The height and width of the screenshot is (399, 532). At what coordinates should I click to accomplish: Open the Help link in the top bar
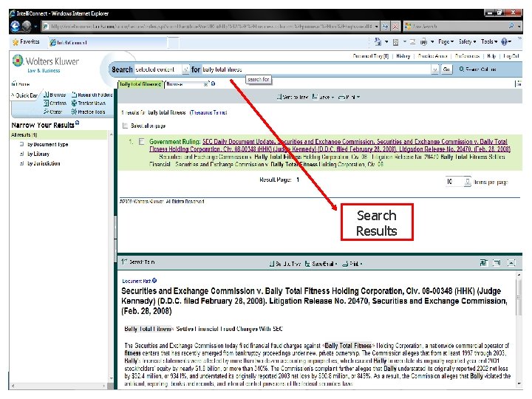tap(491, 56)
